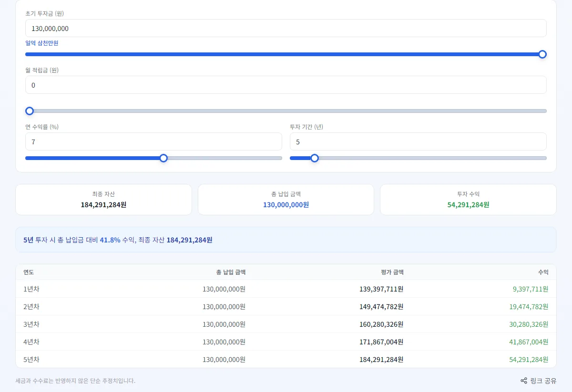
Task: Click the 139,397,711원 valuation cell
Action: pos(381,289)
